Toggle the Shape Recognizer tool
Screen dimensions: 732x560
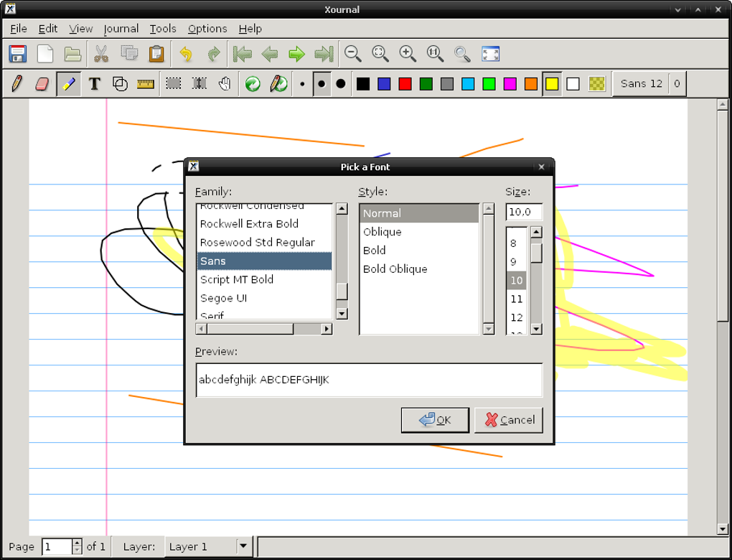(x=121, y=84)
